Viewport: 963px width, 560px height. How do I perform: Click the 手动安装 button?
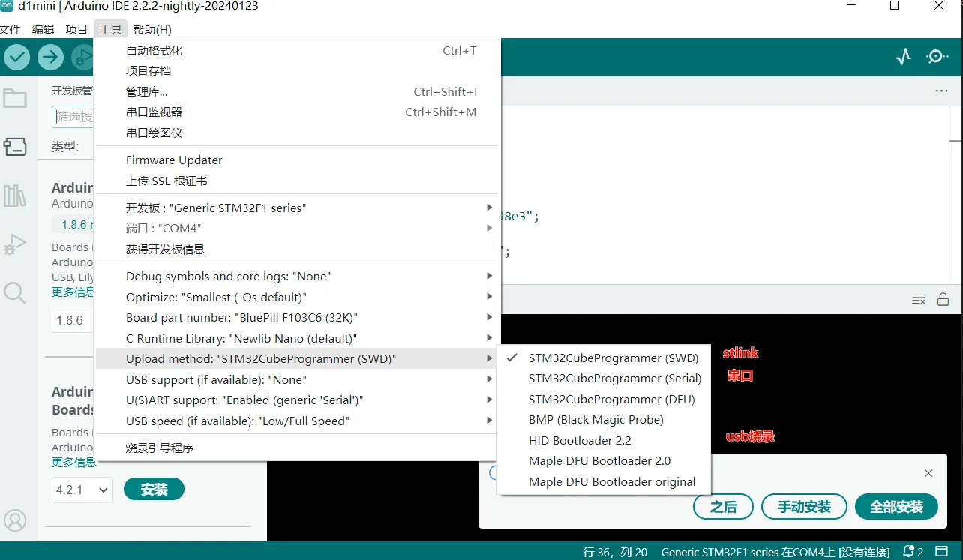click(x=804, y=507)
